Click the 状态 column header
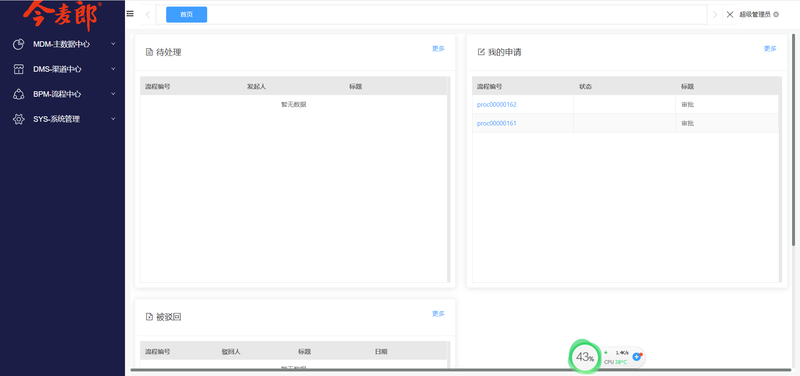The image size is (800, 376). pyautogui.click(x=585, y=87)
